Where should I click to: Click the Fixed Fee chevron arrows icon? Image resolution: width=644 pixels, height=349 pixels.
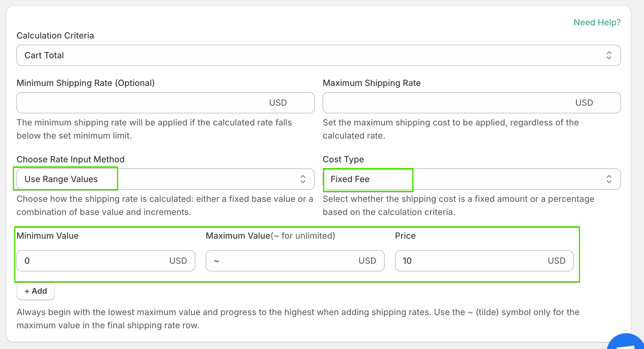[609, 179]
